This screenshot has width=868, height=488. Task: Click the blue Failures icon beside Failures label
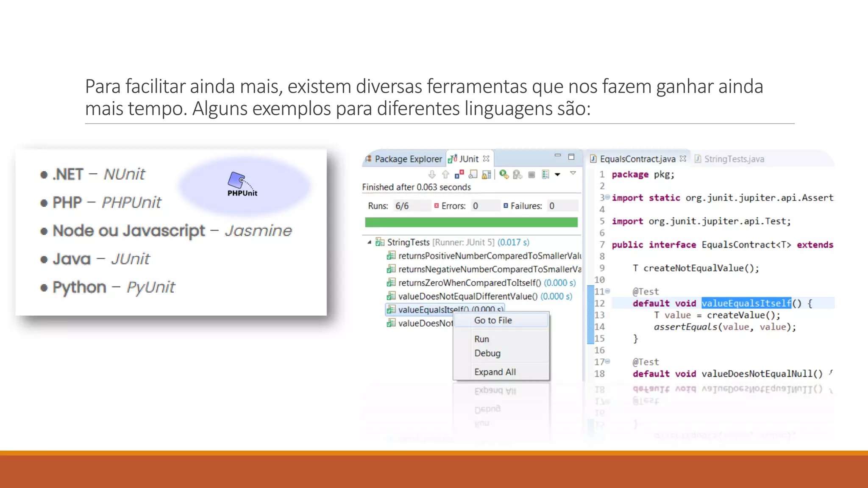click(x=506, y=205)
